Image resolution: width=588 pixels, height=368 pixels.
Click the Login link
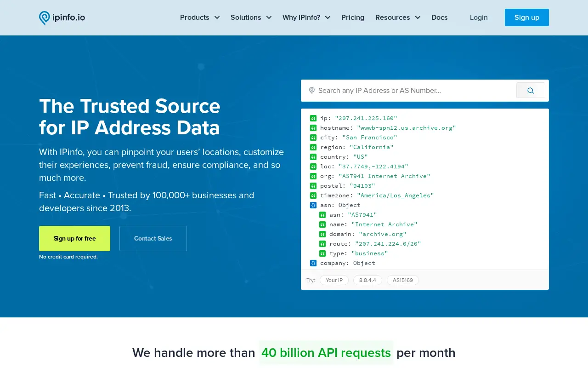point(479,17)
